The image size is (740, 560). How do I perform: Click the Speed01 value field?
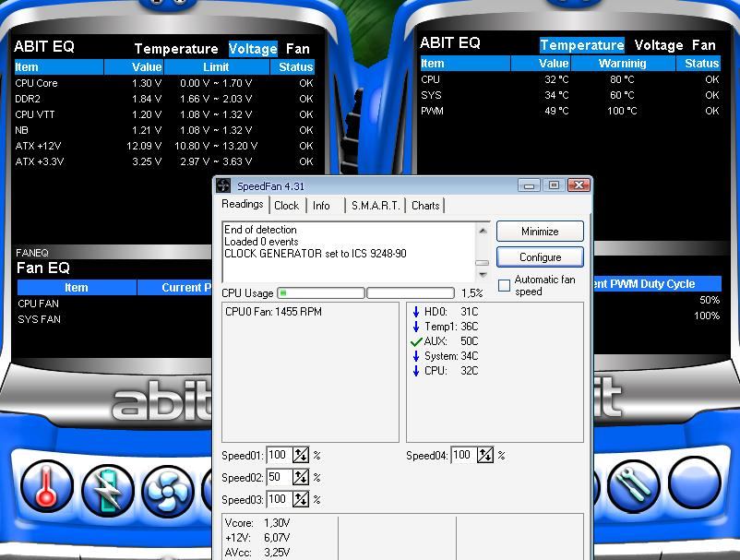coord(280,455)
